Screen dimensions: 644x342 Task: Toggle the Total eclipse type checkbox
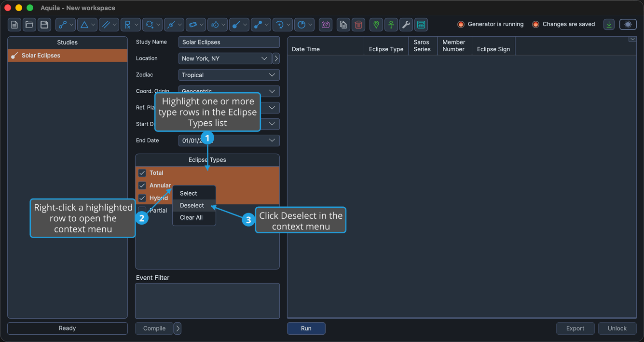(142, 173)
